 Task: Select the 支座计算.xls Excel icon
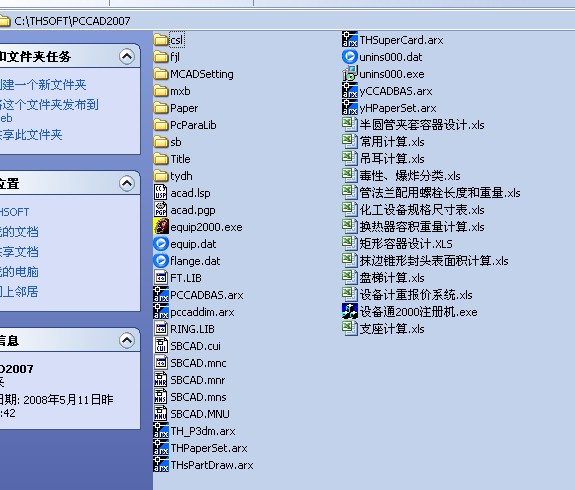tap(349, 329)
